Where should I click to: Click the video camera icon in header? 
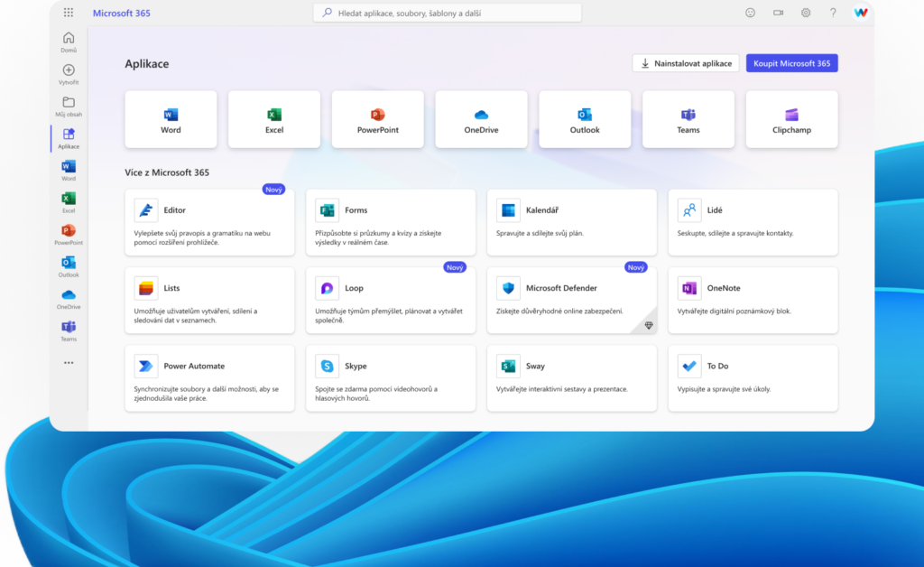coord(779,13)
